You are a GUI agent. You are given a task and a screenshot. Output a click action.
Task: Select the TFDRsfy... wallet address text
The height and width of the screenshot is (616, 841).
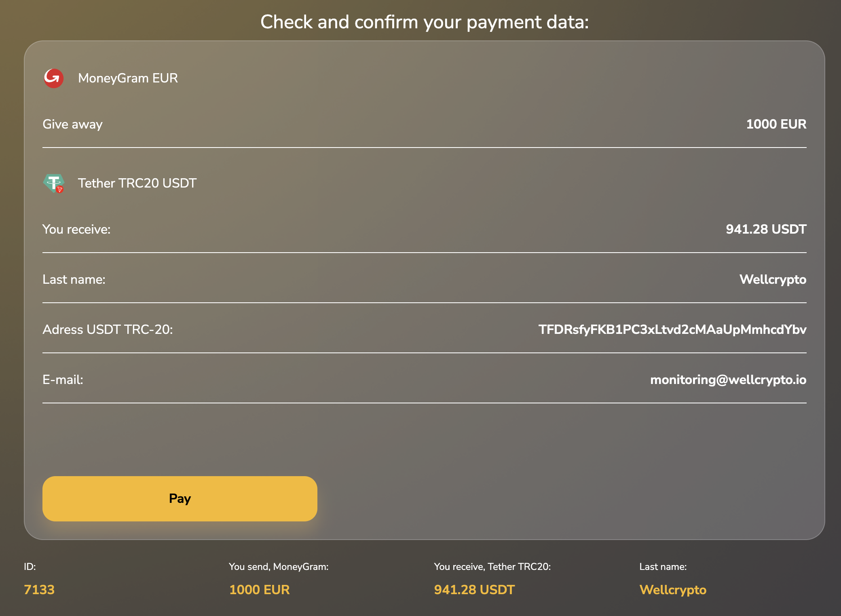[672, 329]
